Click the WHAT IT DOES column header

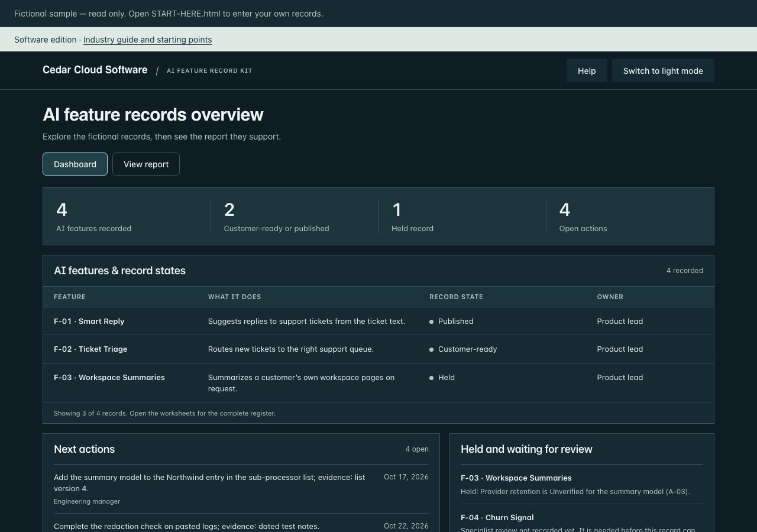click(x=234, y=297)
